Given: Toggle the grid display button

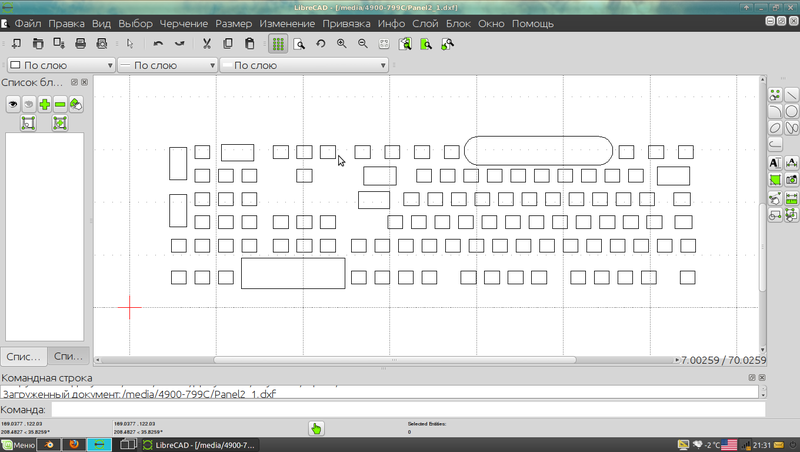Looking at the screenshot, I should [277, 43].
